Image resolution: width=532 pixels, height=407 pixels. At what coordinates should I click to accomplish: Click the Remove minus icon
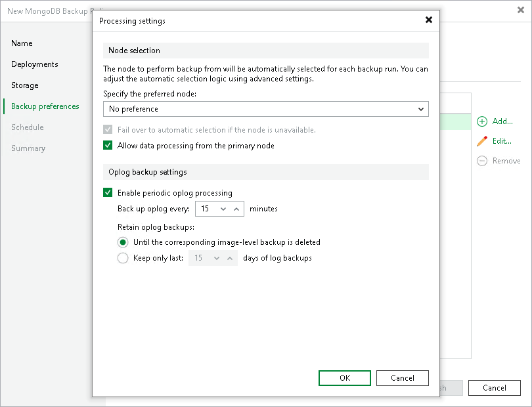click(x=481, y=161)
